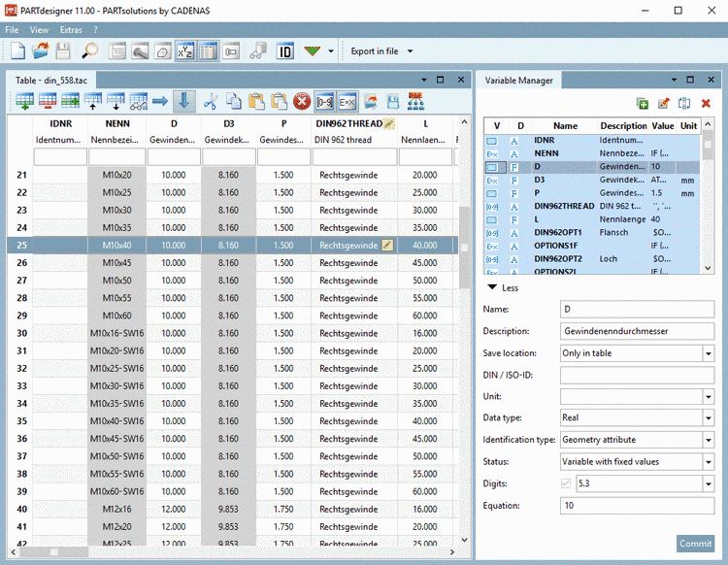Expand the Data type dropdown
Image resolution: width=728 pixels, height=565 pixels.
(x=708, y=417)
